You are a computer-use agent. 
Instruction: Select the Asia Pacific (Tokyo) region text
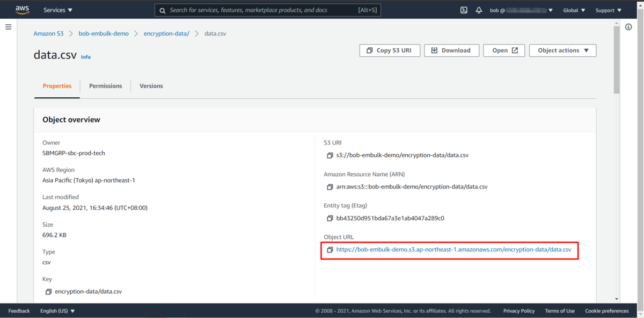[89, 180]
